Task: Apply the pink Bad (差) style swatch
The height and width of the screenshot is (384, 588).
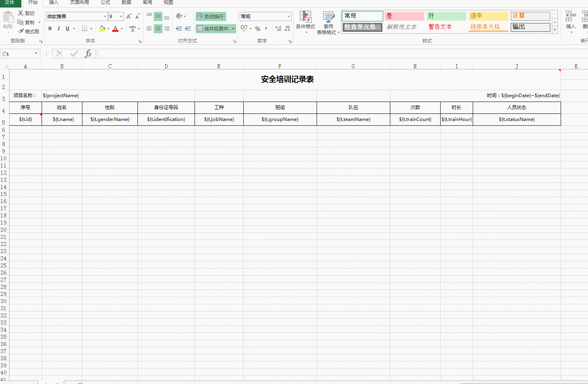Action: point(404,16)
